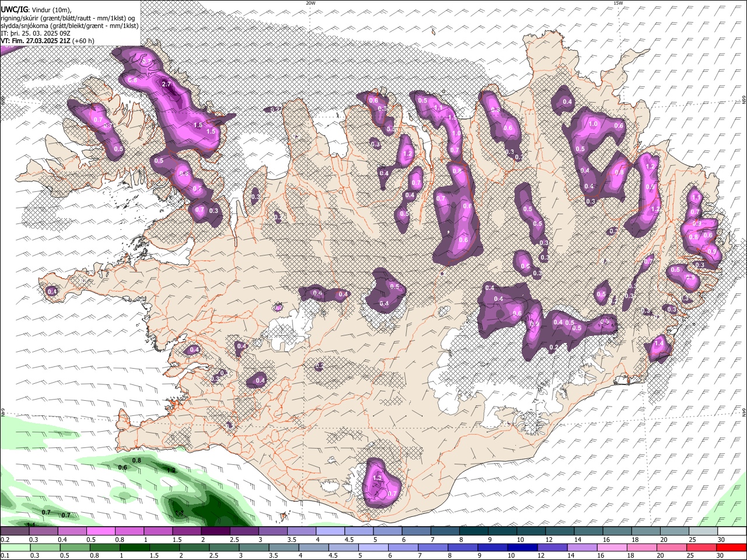The height and width of the screenshot is (560, 747).
Task: Click the 1.4 value on the southeast coast
Action: (659, 344)
